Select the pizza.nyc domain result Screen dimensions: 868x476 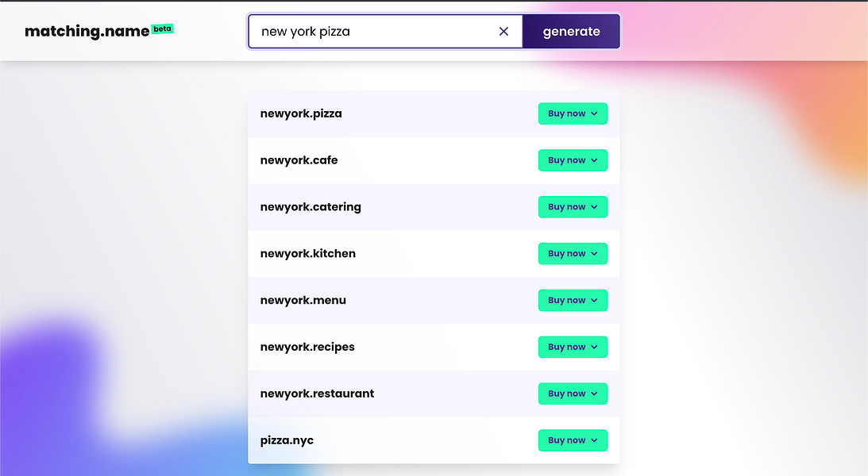[x=287, y=440]
